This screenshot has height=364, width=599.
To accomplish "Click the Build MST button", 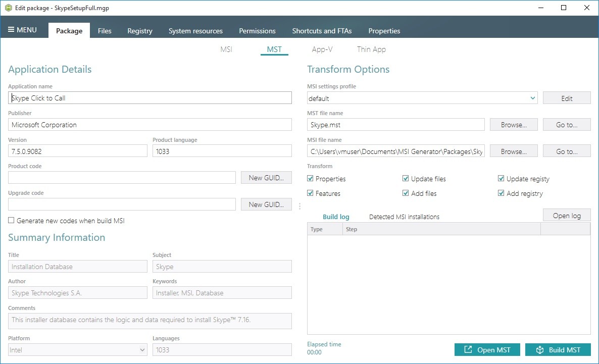I will [558, 349].
